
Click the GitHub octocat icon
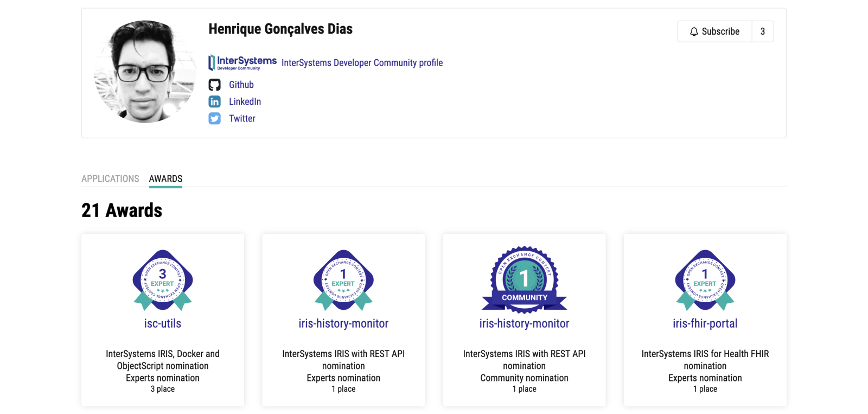(215, 85)
